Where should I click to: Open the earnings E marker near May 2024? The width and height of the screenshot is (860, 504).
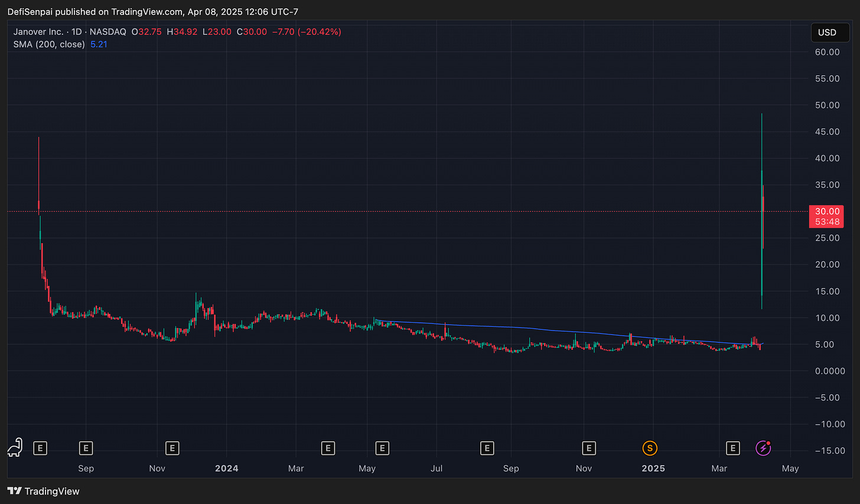382,449
